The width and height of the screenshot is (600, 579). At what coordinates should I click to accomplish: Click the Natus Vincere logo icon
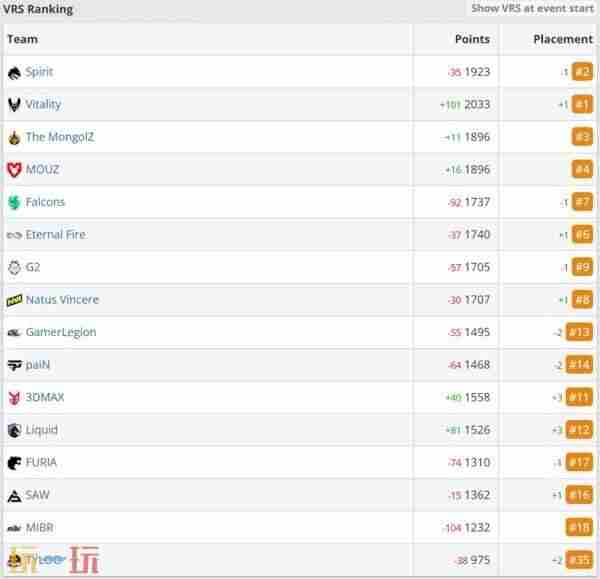14,300
